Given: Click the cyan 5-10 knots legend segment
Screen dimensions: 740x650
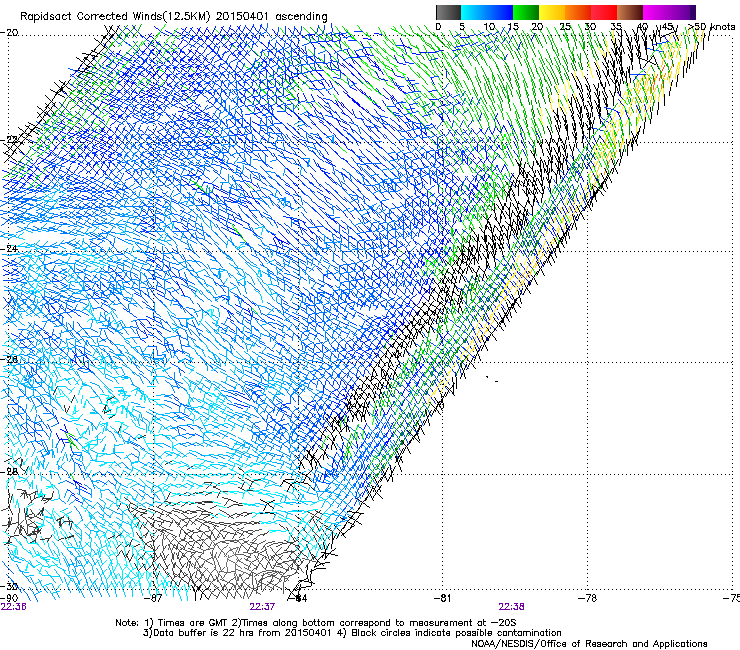Looking at the screenshot, I should pos(474,12).
